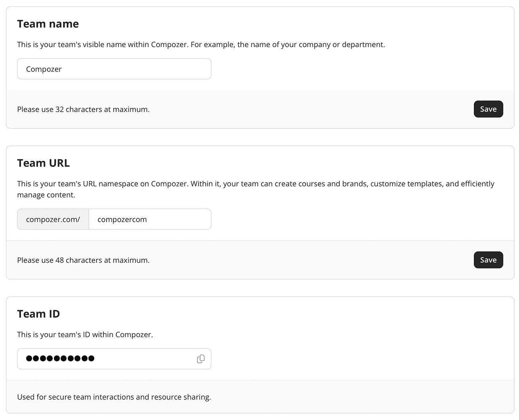Viewport: 519px width, 420px height.
Task: Edit the compozercom URL slug field
Action: (150, 220)
